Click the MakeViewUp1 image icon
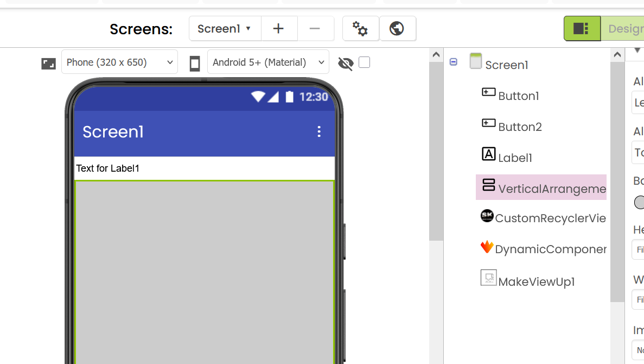Viewport: 644px width, 364px height. pos(488,278)
